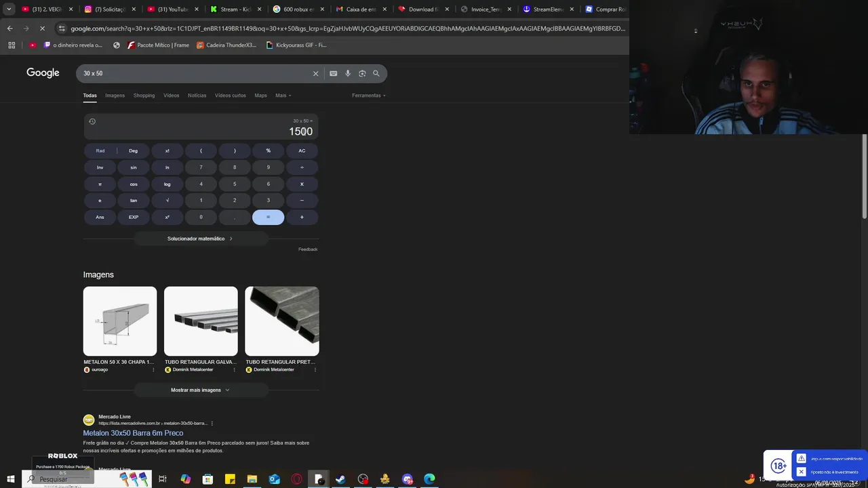Switch to the Vídeos tab

coord(171,96)
